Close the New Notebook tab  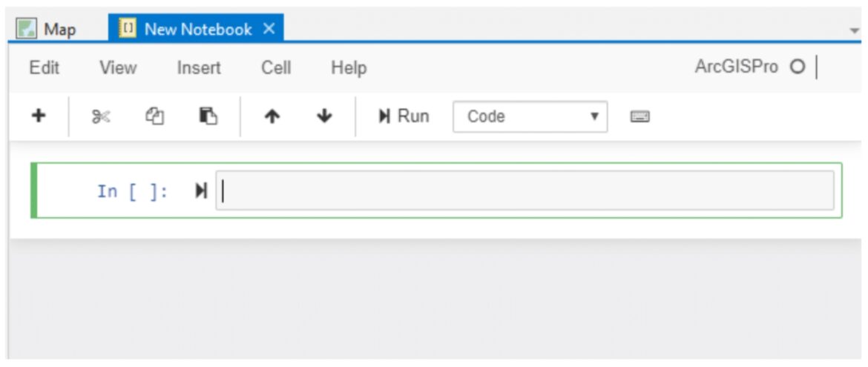(x=269, y=29)
